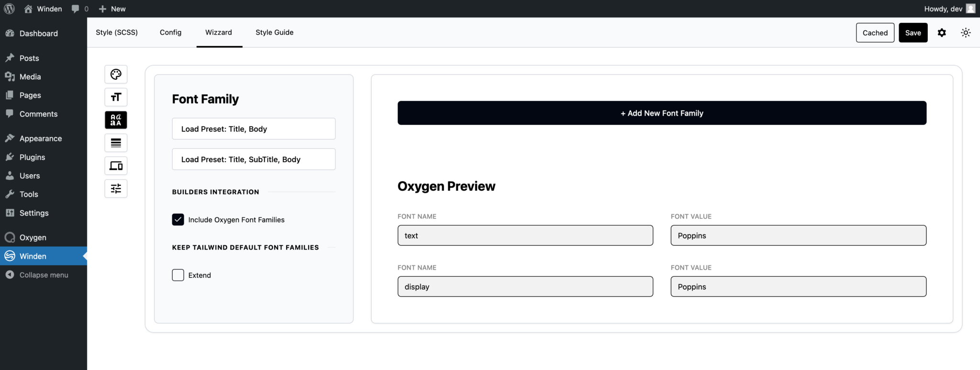Click the Oxygen logo icon
980x370 pixels.
[x=10, y=237]
